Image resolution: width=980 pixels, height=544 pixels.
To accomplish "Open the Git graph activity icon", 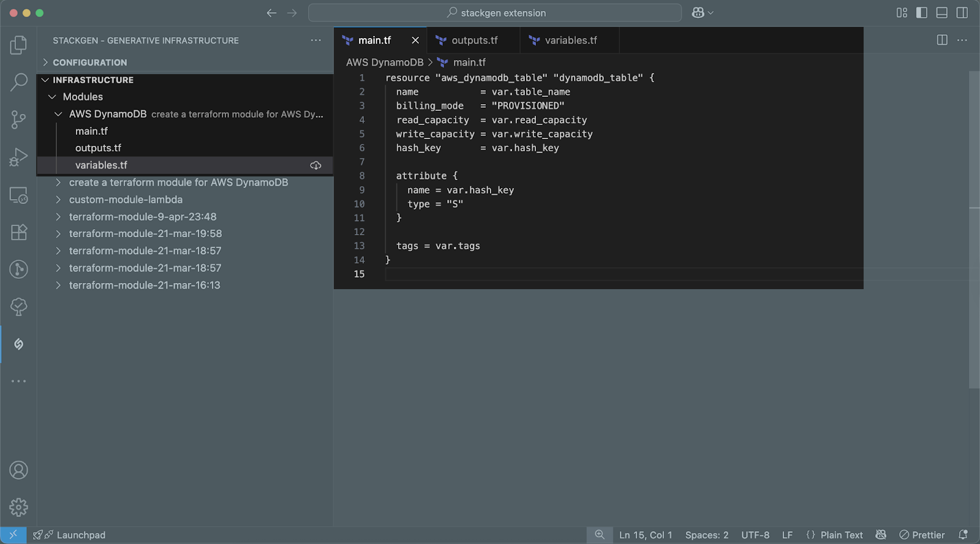I will pos(18,269).
